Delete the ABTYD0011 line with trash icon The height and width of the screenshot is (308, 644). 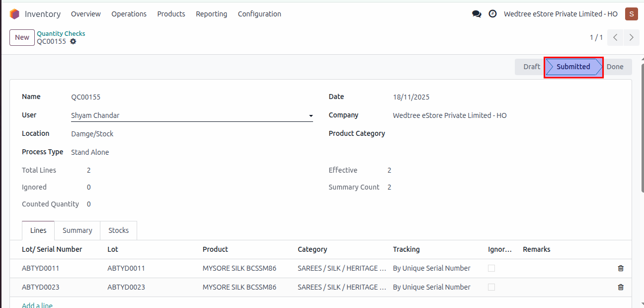[621, 268]
